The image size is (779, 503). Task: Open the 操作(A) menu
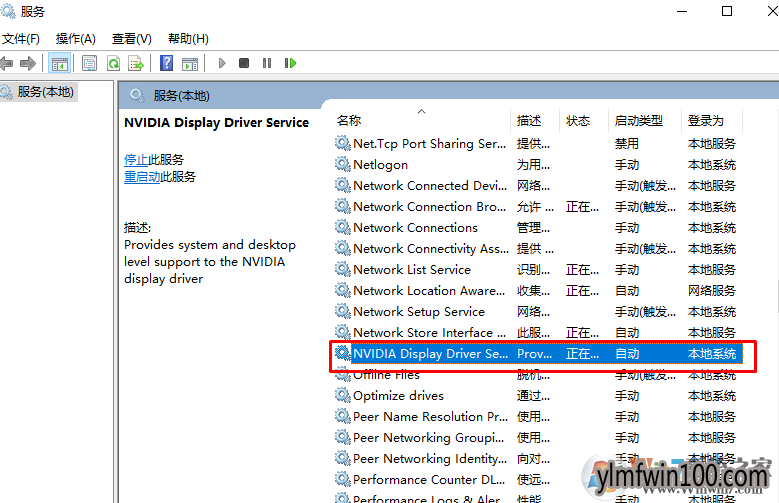76,39
